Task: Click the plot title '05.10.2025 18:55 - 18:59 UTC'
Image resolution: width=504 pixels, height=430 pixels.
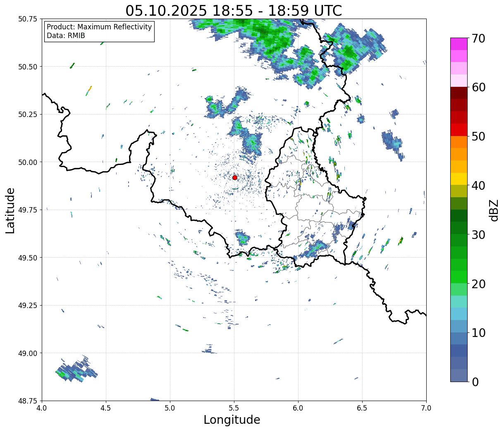Action: click(234, 10)
